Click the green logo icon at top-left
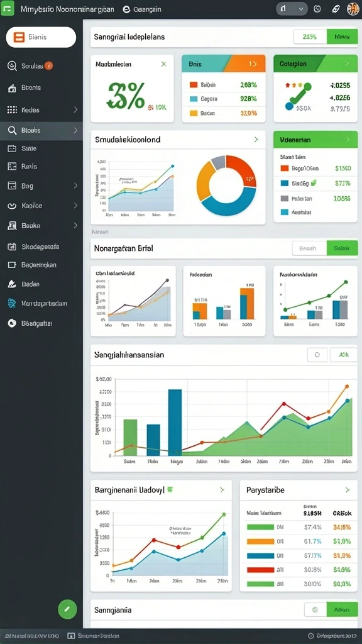The height and width of the screenshot is (644, 362). (x=8, y=8)
